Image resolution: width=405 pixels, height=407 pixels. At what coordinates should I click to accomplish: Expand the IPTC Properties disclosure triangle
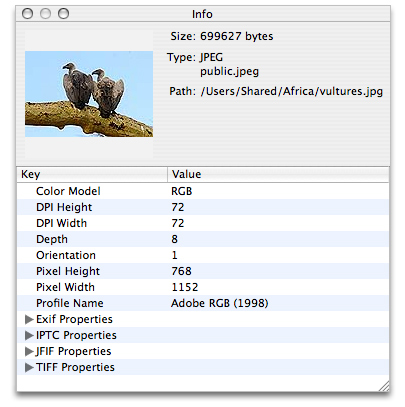pos(29,335)
